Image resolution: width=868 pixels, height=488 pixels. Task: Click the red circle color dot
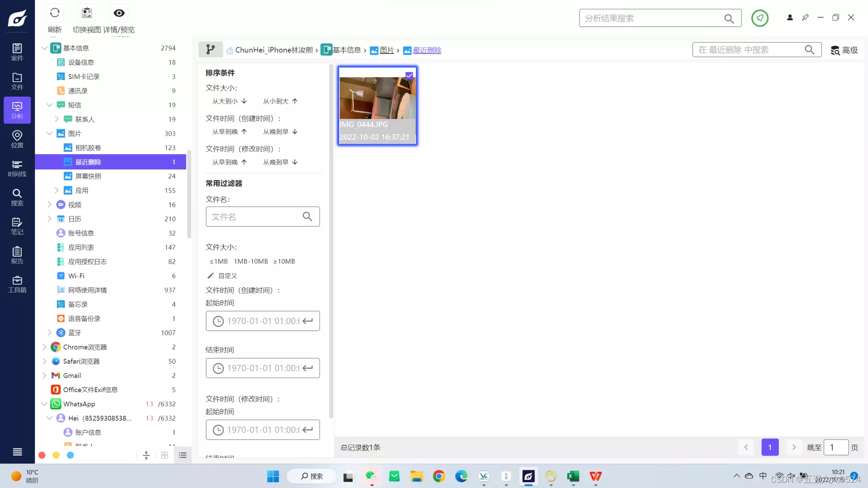pos(42,455)
